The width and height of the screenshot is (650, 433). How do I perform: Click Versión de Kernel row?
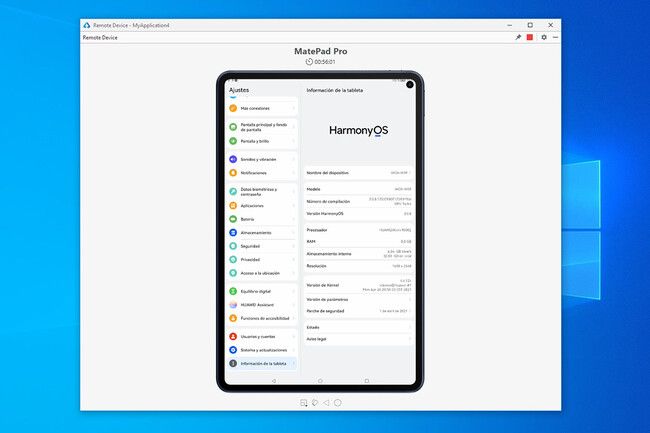click(x=359, y=285)
